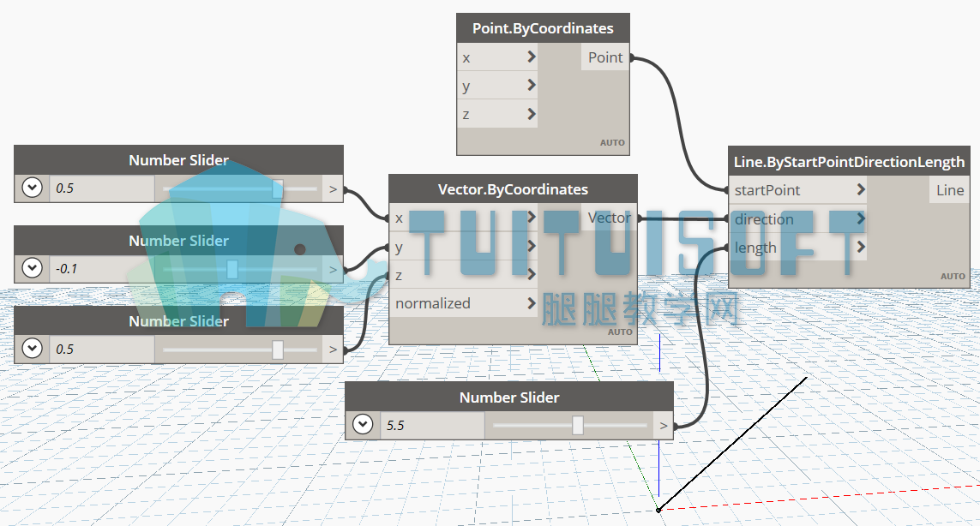980x526 pixels.
Task: Click the Point output port
Action: point(605,57)
